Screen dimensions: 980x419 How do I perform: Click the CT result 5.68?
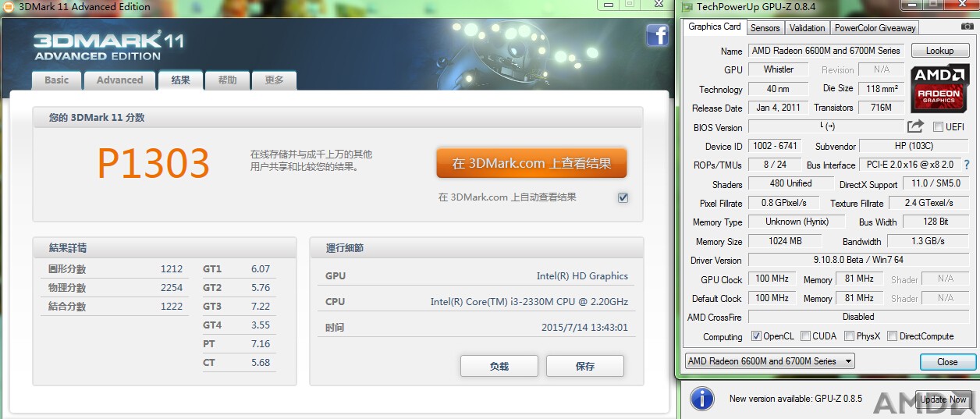pos(261,363)
